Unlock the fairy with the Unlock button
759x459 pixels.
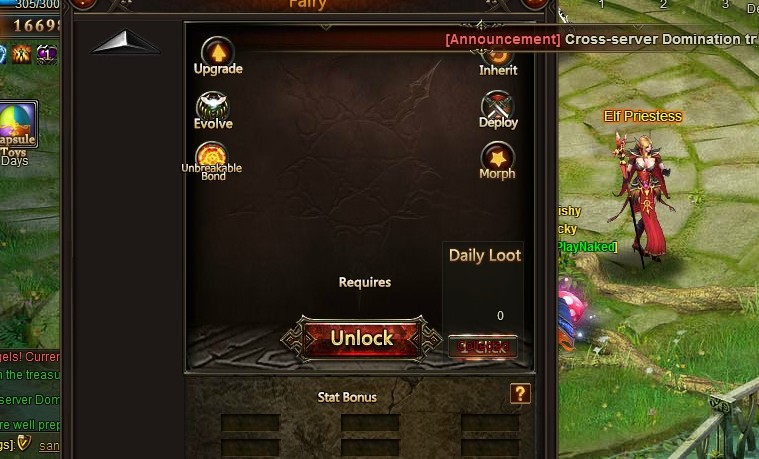pos(362,338)
